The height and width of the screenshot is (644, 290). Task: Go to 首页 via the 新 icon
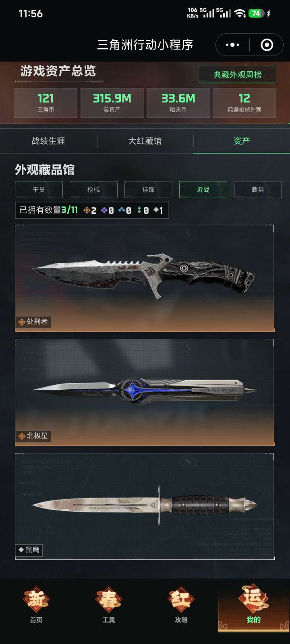click(36, 605)
